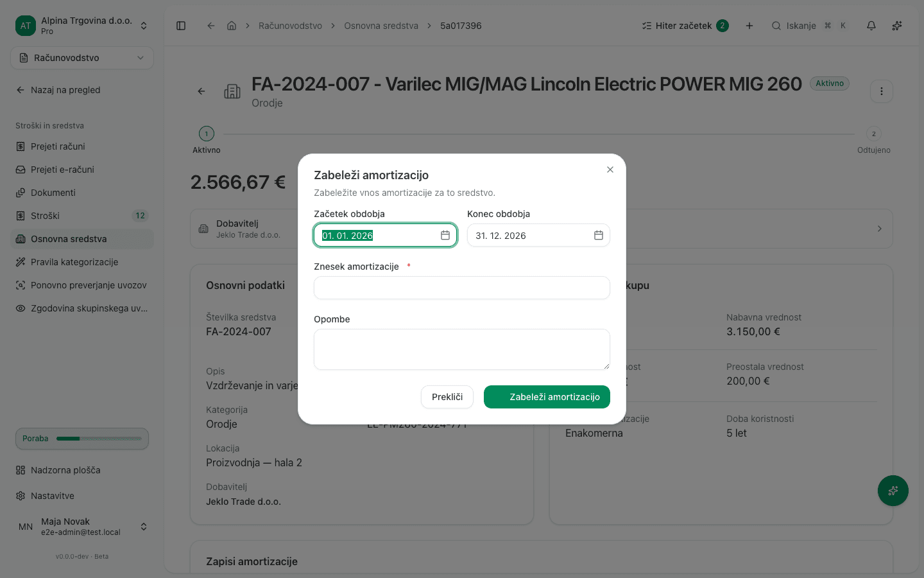Open the Iskanje search box

[809, 26]
